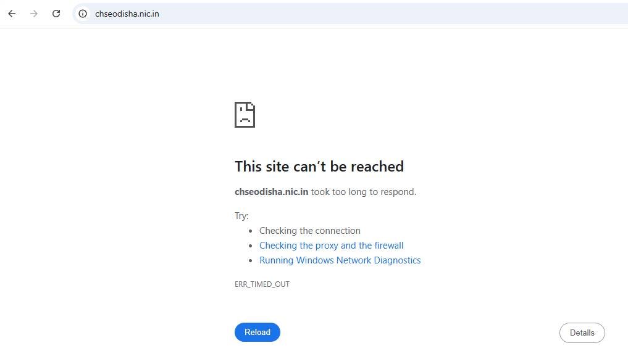Click the blue Reload button
This screenshot has width=628, height=364.
(x=257, y=332)
